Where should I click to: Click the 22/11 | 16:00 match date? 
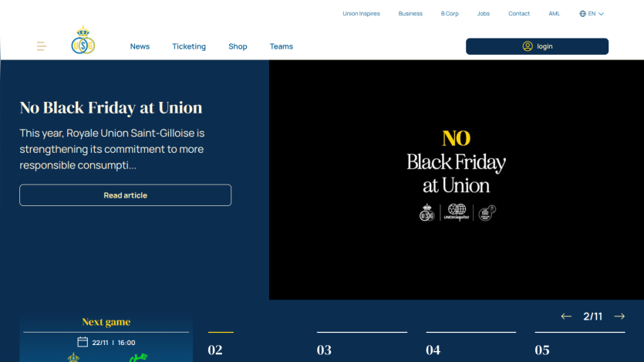tap(113, 343)
